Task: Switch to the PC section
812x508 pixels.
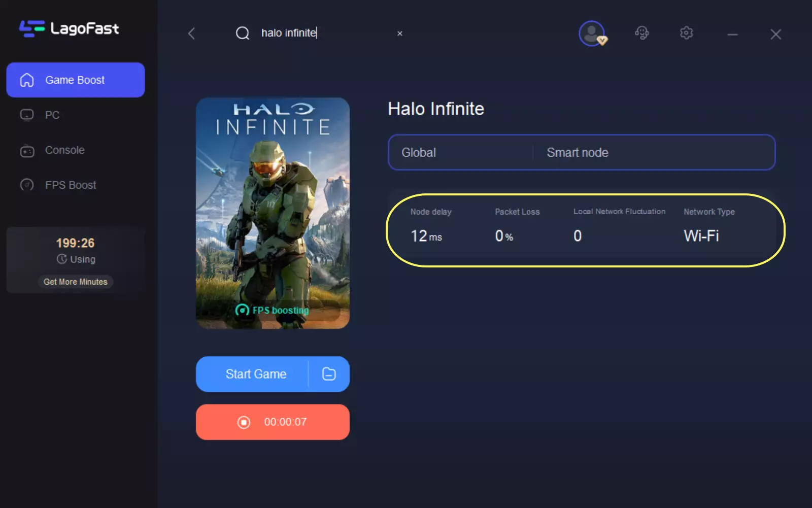Action: 52,115
